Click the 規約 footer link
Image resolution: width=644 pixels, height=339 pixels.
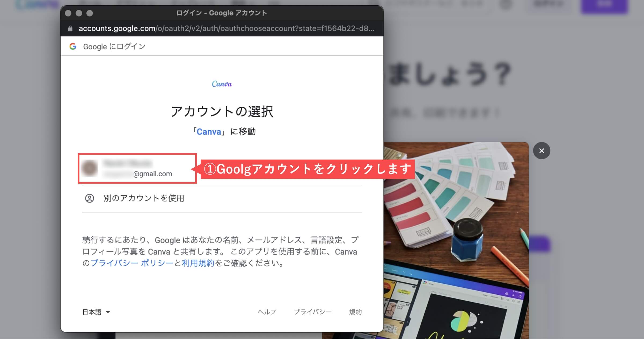tap(355, 312)
